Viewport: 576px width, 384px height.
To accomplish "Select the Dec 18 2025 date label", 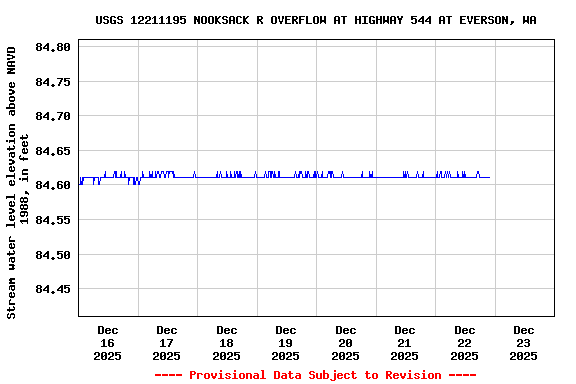I will click(226, 343).
